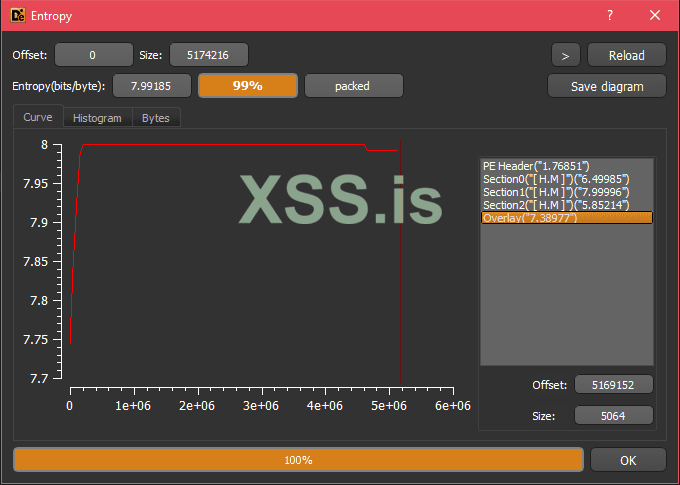Click the Size field showing 5174216
Viewport: 680px width, 485px height.
click(209, 55)
